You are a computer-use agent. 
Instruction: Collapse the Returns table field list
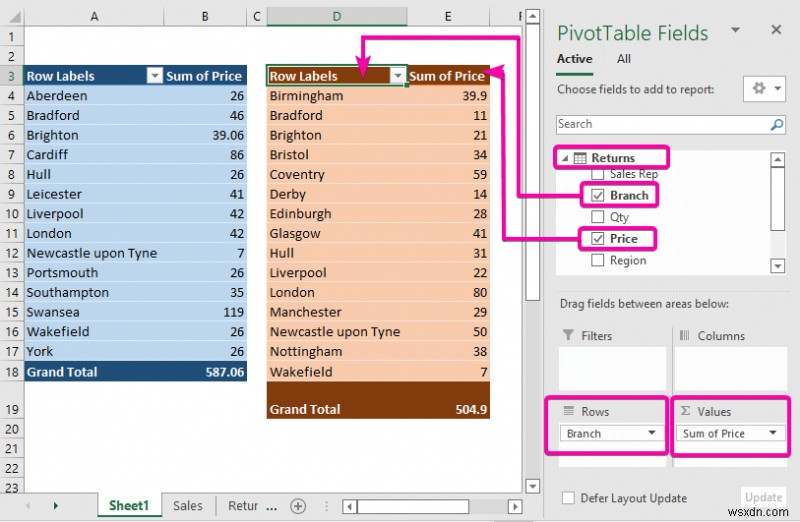click(565, 159)
